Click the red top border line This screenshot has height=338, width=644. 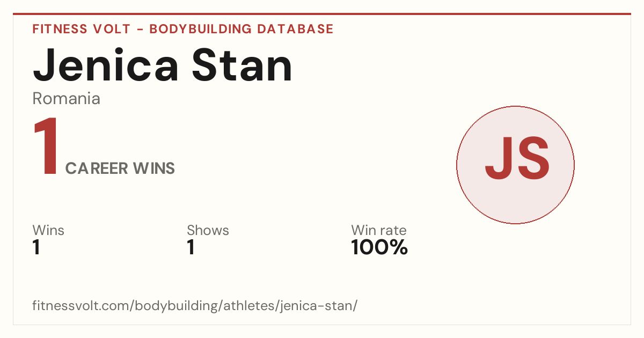(322, 14)
